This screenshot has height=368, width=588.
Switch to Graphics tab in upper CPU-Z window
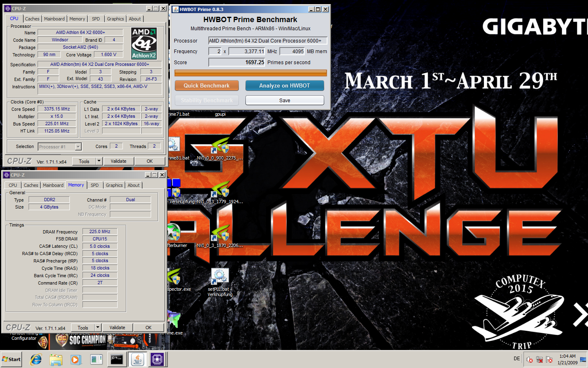pyautogui.click(x=116, y=19)
